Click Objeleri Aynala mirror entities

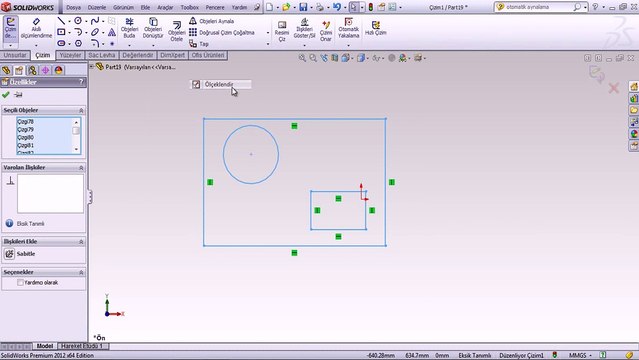pyautogui.click(x=212, y=21)
